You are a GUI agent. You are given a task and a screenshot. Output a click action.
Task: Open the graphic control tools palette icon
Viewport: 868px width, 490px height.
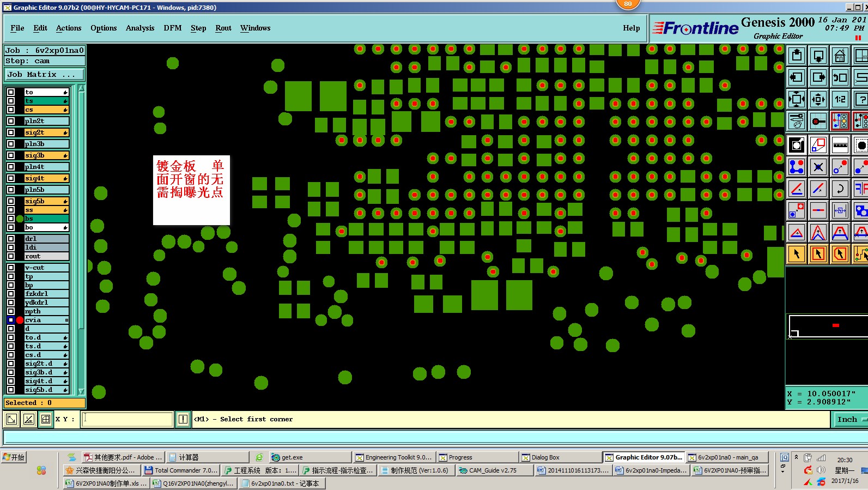pos(797,121)
